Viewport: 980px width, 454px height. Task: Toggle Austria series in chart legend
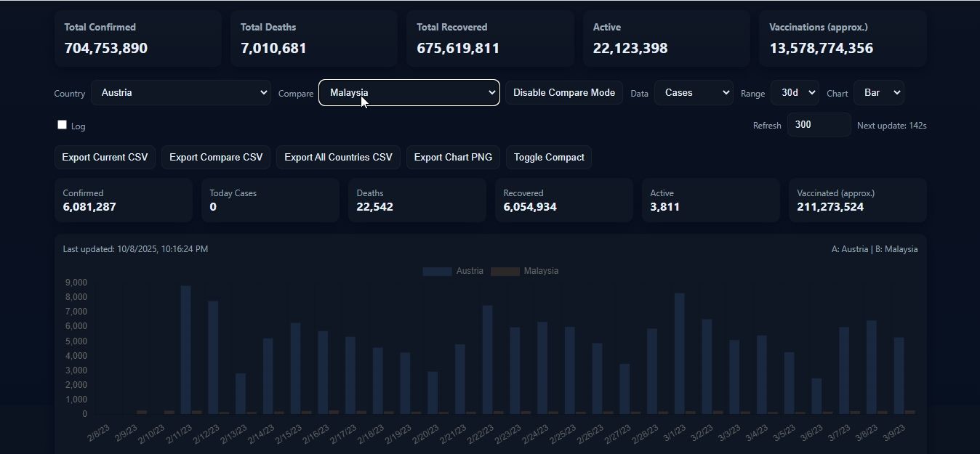tap(453, 271)
